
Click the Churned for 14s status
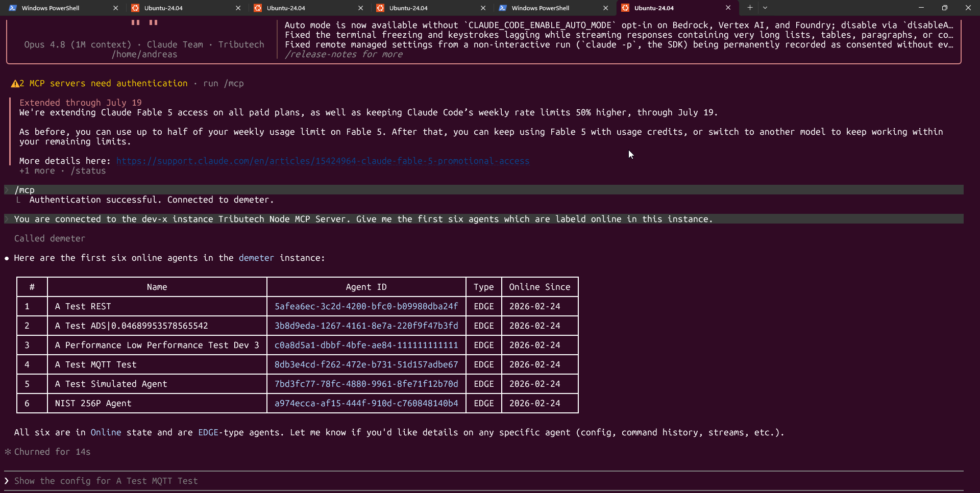[x=52, y=452]
